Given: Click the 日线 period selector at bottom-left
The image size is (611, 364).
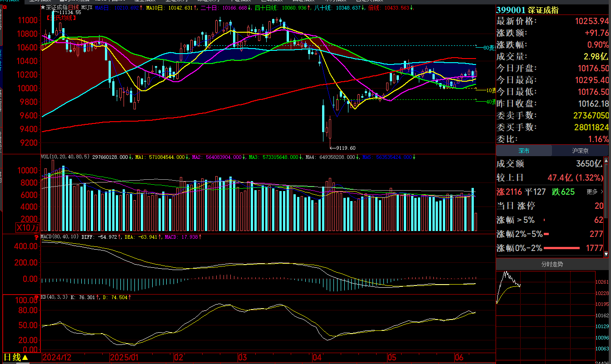Looking at the screenshot, I should [x=16, y=358].
